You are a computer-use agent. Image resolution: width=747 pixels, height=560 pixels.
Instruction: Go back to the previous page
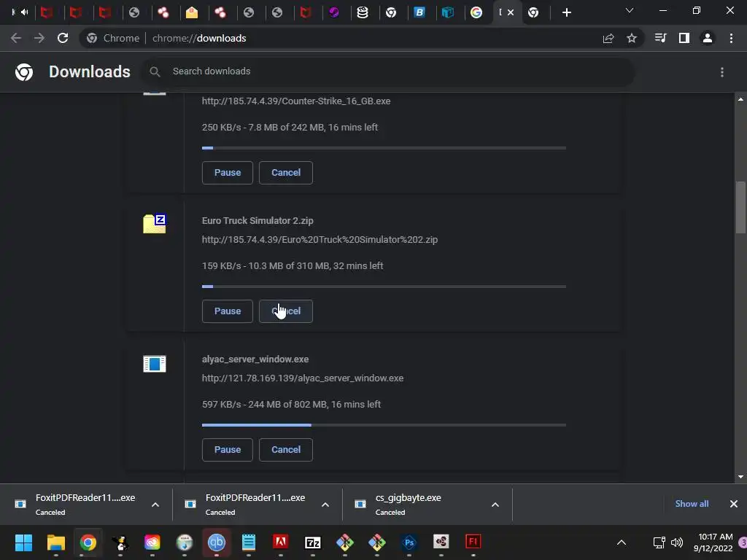click(x=16, y=38)
